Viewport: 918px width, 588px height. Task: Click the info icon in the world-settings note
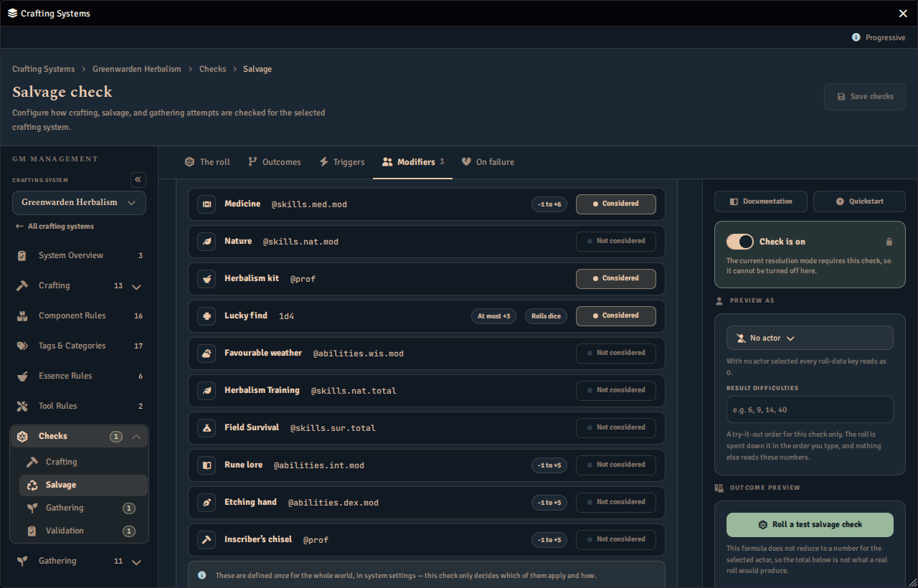pyautogui.click(x=202, y=575)
